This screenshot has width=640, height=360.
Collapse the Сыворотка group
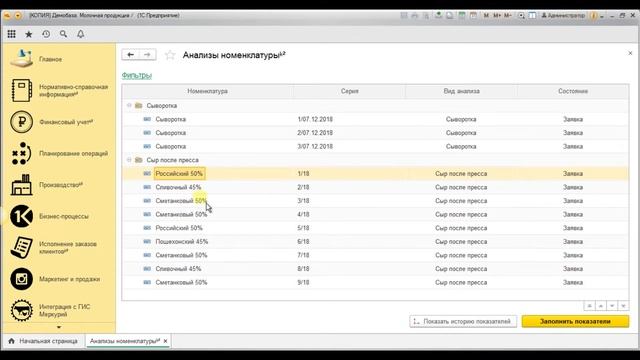point(129,105)
